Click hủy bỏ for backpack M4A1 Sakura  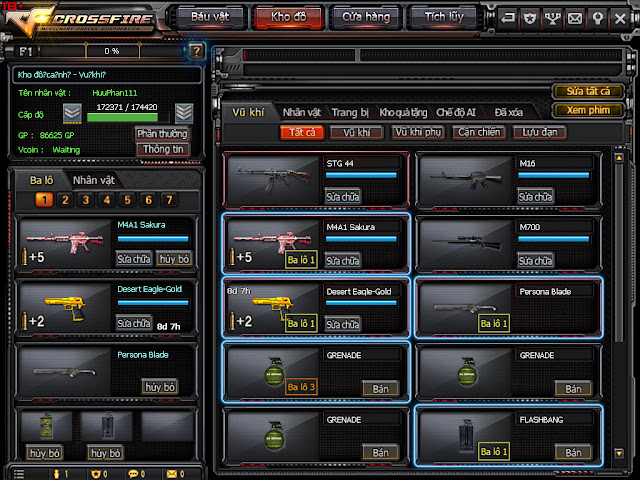tap(174, 259)
